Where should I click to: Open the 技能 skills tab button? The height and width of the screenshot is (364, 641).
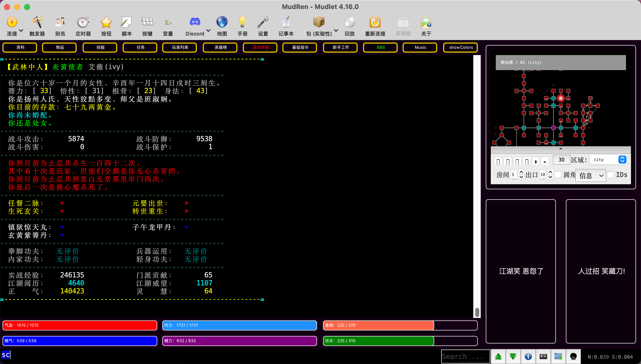tap(100, 47)
